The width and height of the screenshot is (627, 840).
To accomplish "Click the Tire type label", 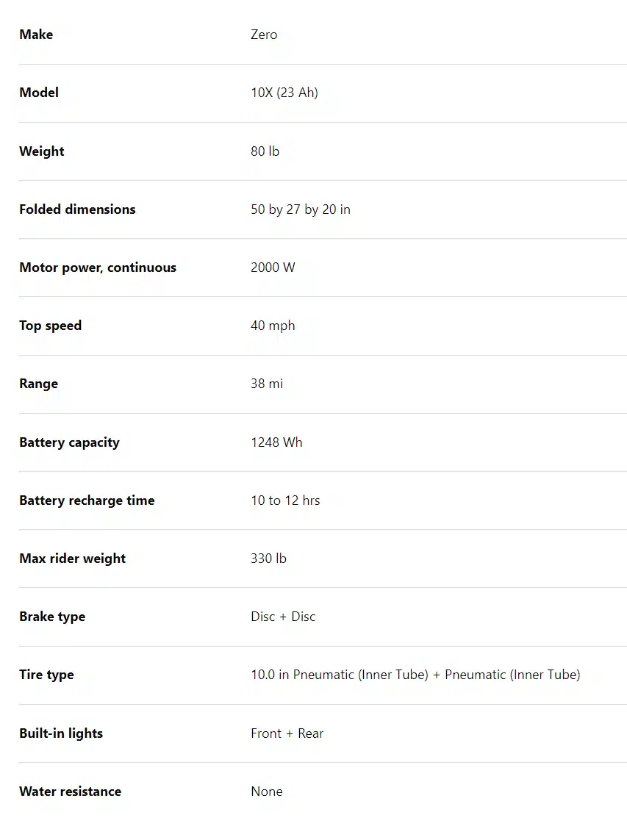I will coord(46,675).
